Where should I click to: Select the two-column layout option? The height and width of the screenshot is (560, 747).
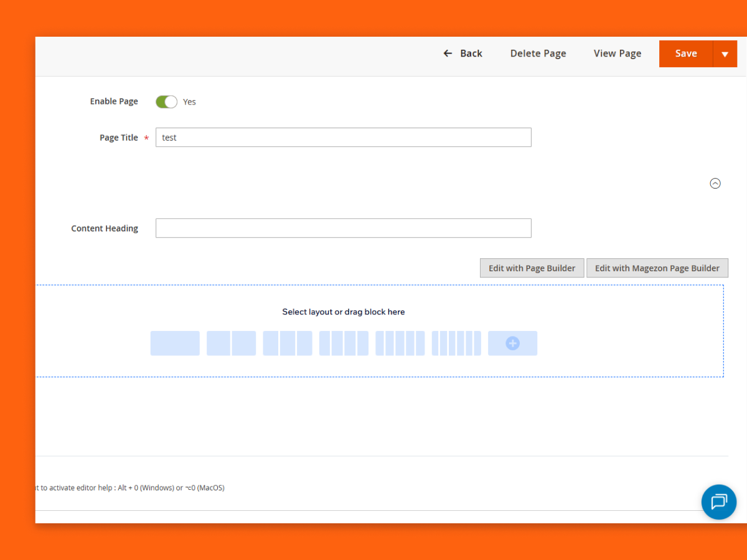coord(231,343)
